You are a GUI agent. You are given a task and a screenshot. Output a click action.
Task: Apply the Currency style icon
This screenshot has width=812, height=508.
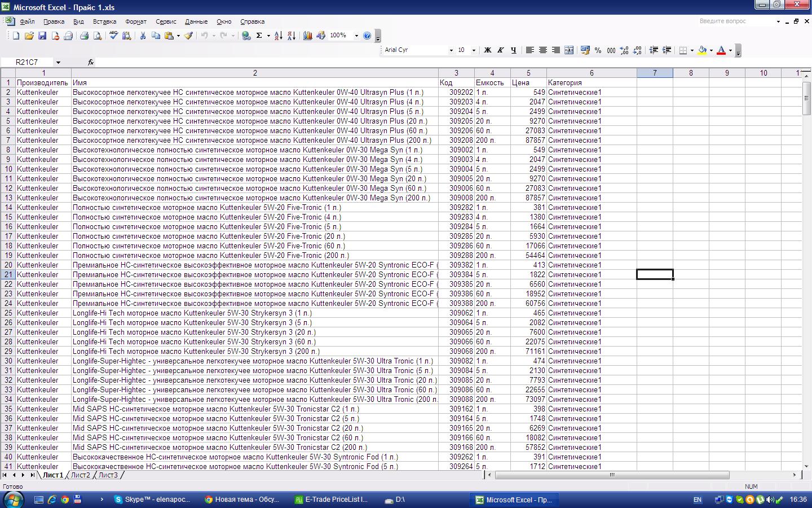(x=585, y=50)
